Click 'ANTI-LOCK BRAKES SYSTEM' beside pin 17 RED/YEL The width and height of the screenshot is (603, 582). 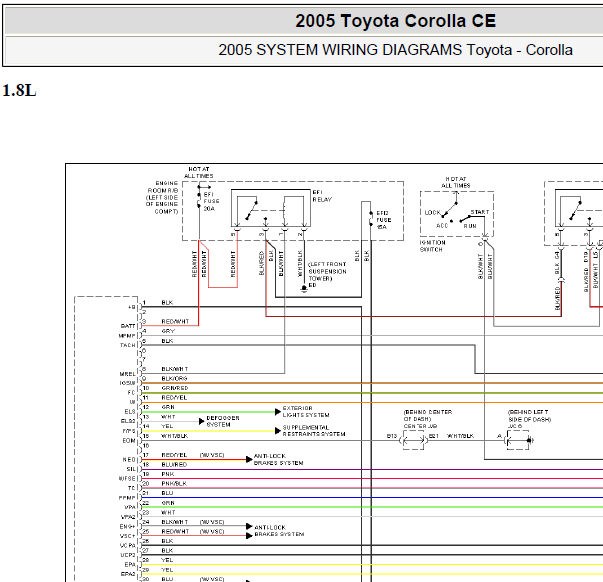(x=278, y=459)
